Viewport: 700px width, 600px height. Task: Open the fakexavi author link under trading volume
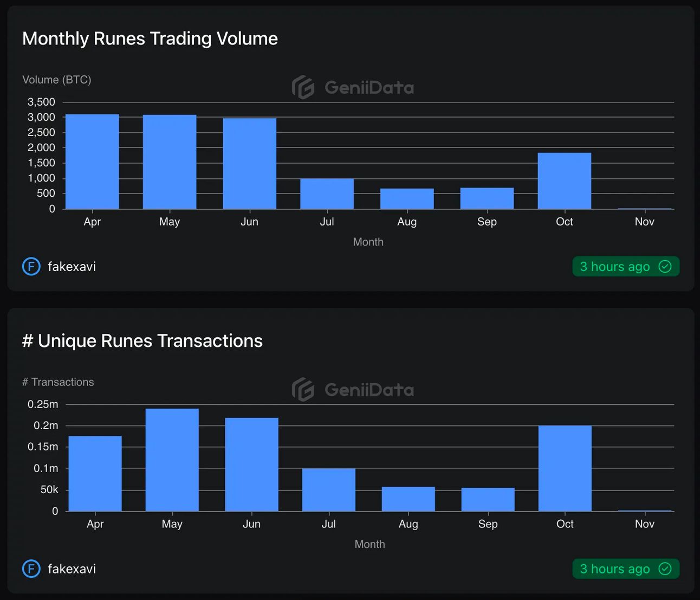72,267
